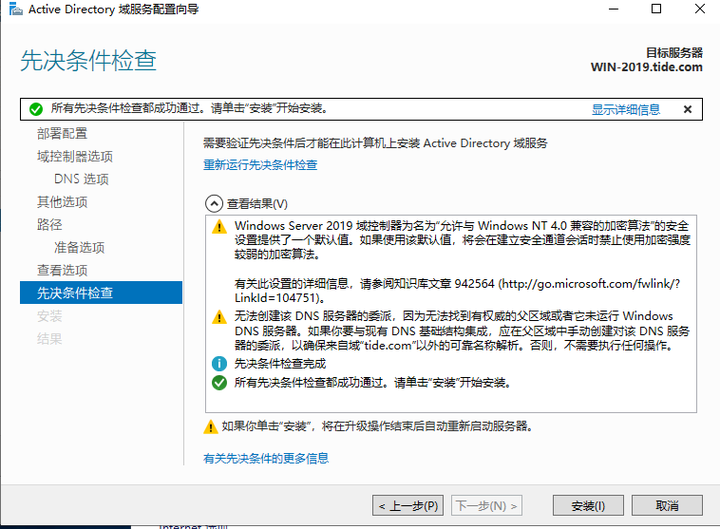Click green check icon in results list
The width and height of the screenshot is (720, 529).
(219, 383)
